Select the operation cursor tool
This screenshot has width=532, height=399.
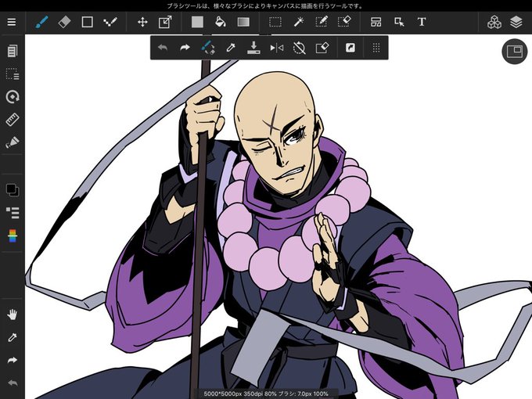399,23
